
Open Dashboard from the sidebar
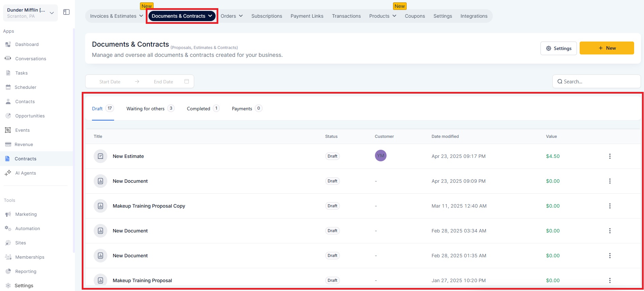(27, 44)
